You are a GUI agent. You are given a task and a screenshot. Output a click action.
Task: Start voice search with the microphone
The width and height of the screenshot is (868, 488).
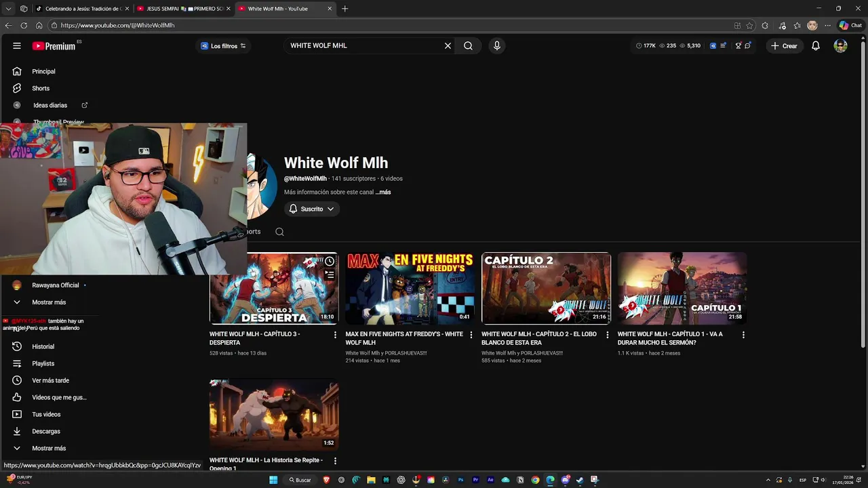click(497, 45)
